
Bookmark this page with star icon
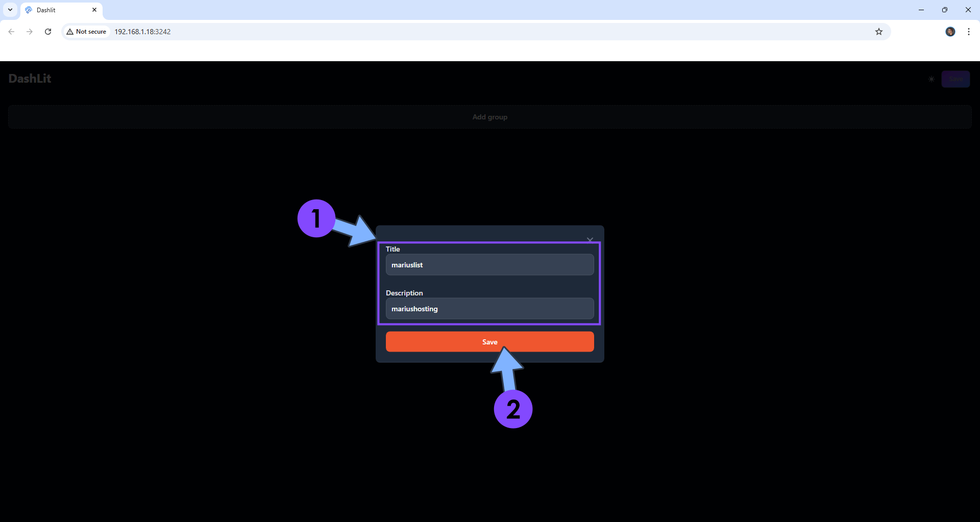879,32
